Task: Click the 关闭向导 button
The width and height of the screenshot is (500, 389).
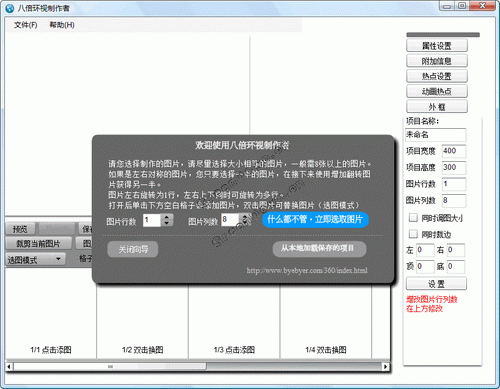Action: [x=133, y=249]
